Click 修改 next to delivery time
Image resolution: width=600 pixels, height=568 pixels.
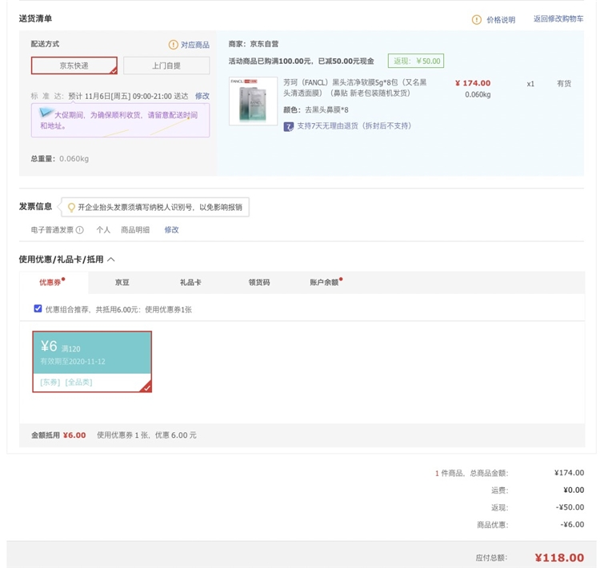tap(202, 96)
